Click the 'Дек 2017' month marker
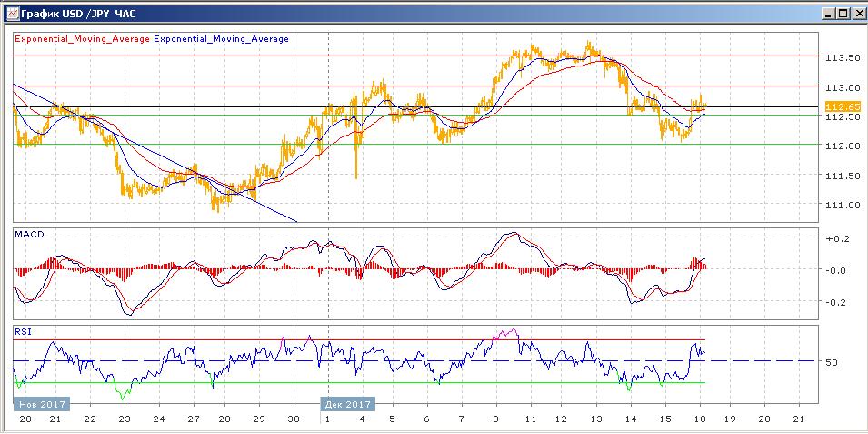The image size is (868, 434). point(346,404)
